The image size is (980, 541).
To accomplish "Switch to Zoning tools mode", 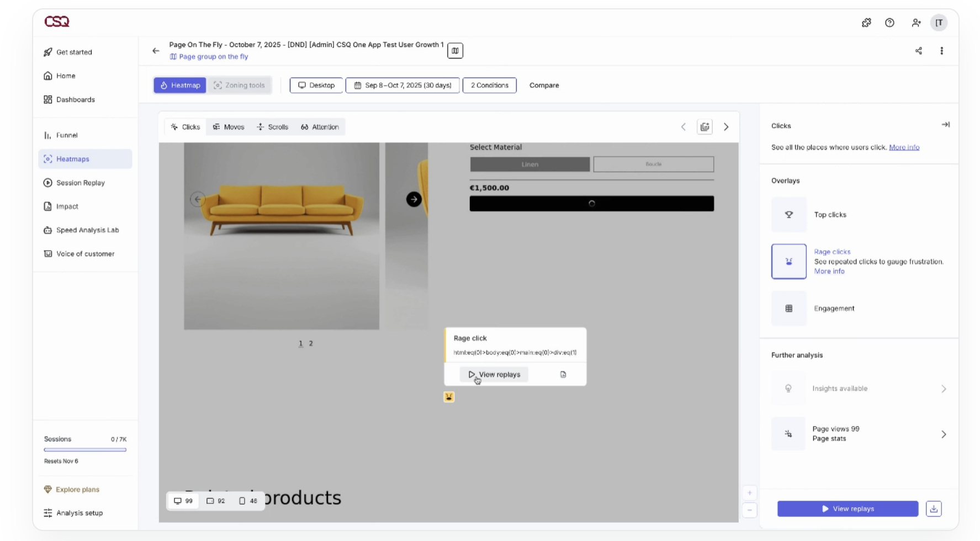I will click(x=239, y=85).
